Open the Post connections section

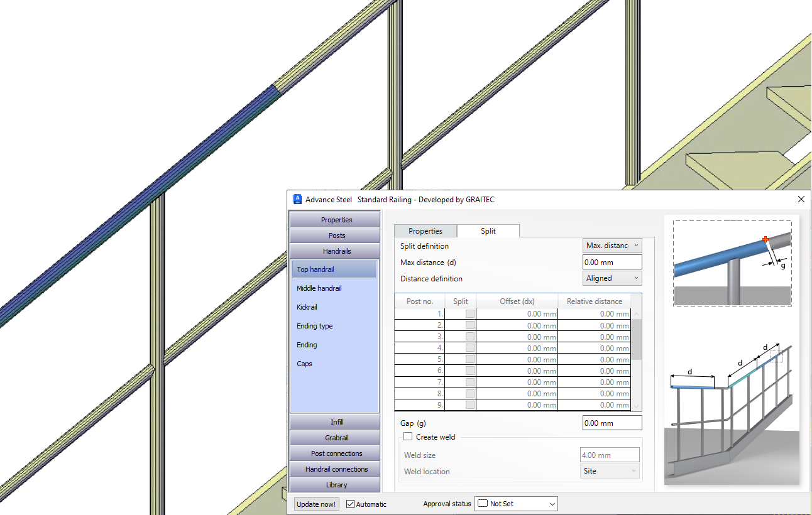[336, 453]
